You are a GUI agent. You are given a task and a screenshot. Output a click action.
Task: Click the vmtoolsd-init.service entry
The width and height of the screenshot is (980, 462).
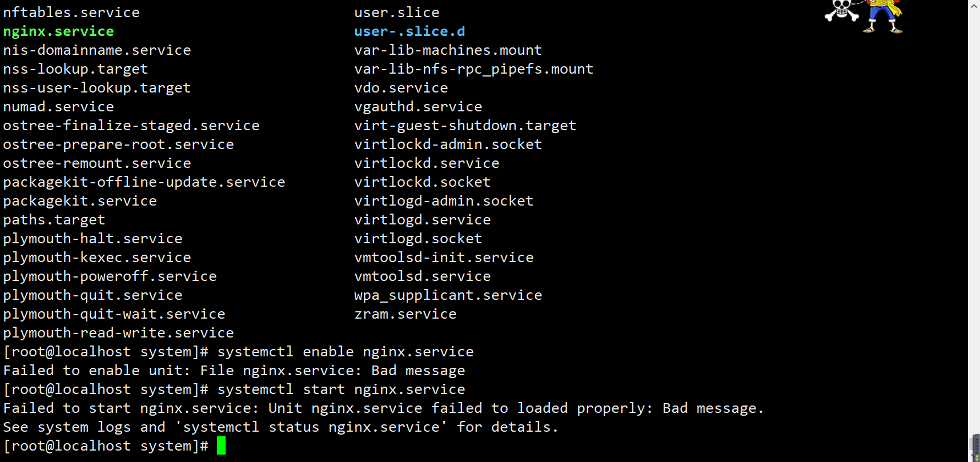click(x=444, y=258)
